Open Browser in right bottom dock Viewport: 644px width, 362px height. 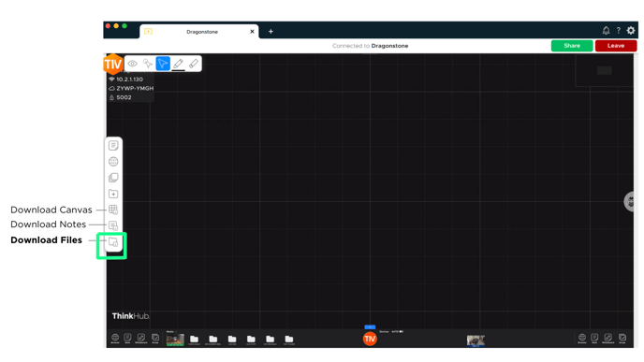coord(582,339)
